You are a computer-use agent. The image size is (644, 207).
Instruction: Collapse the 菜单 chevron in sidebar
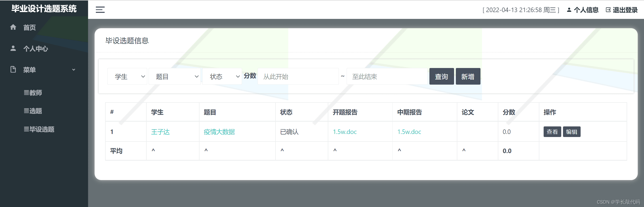tap(74, 70)
